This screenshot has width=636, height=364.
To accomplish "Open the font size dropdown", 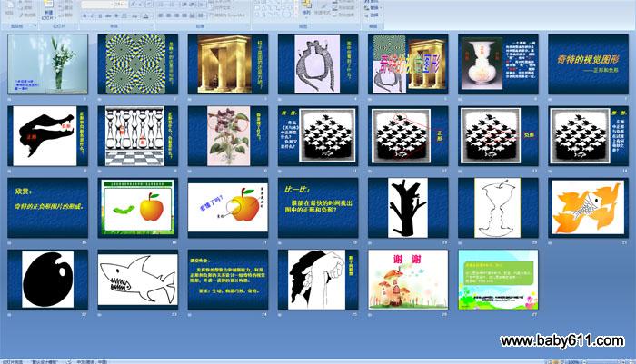I will [x=121, y=4].
